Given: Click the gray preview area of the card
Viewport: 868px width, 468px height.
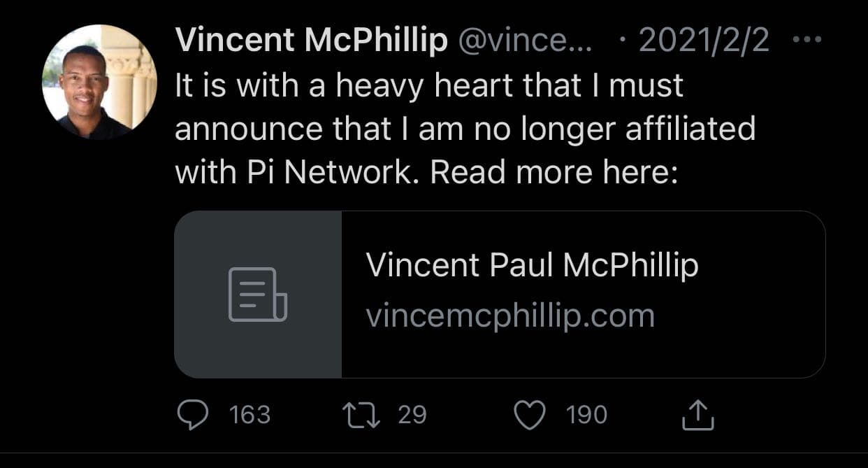Looking at the screenshot, I should 258,295.
